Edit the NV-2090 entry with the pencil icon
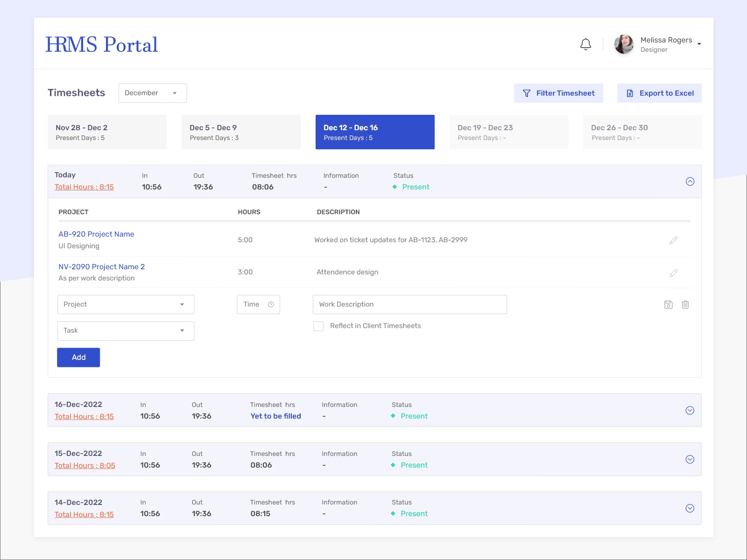The image size is (747, 560). (674, 273)
